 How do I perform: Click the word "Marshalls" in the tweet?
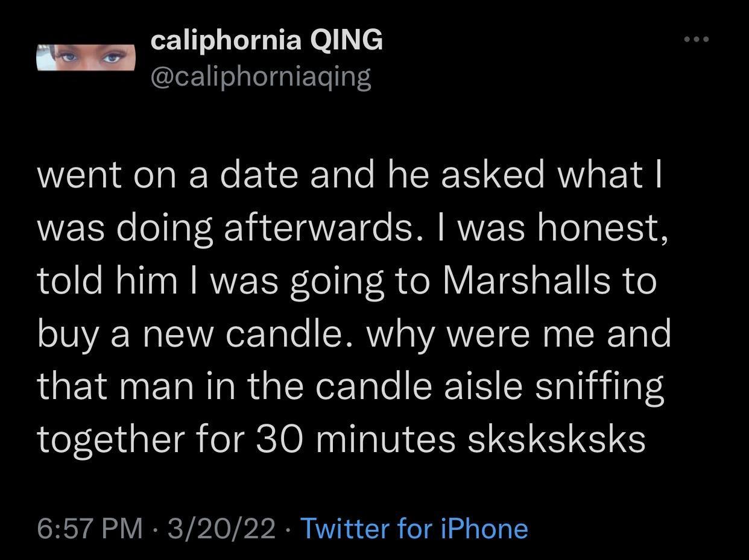pyautogui.click(x=526, y=281)
